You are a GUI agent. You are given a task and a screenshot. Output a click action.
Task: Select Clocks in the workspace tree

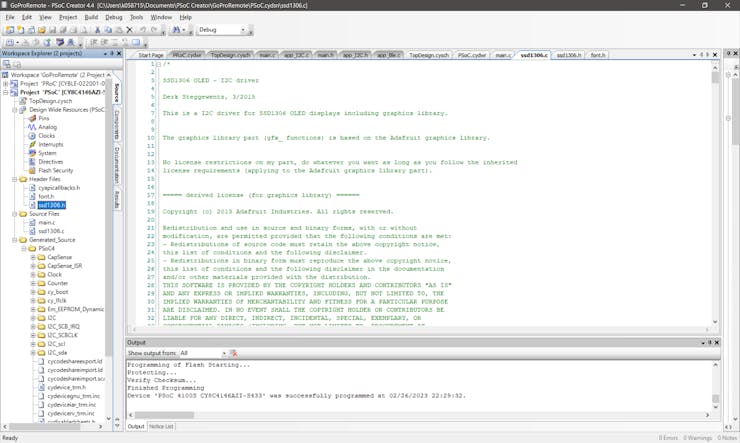[46, 136]
